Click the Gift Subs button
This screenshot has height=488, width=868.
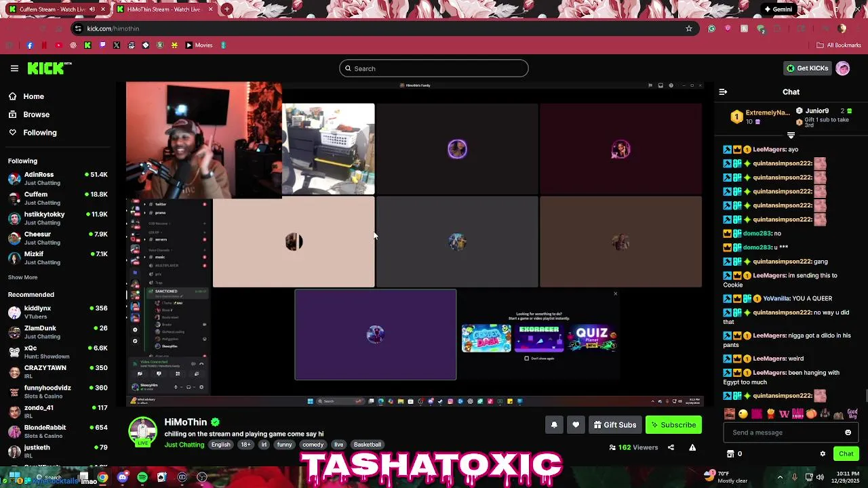pyautogui.click(x=615, y=425)
